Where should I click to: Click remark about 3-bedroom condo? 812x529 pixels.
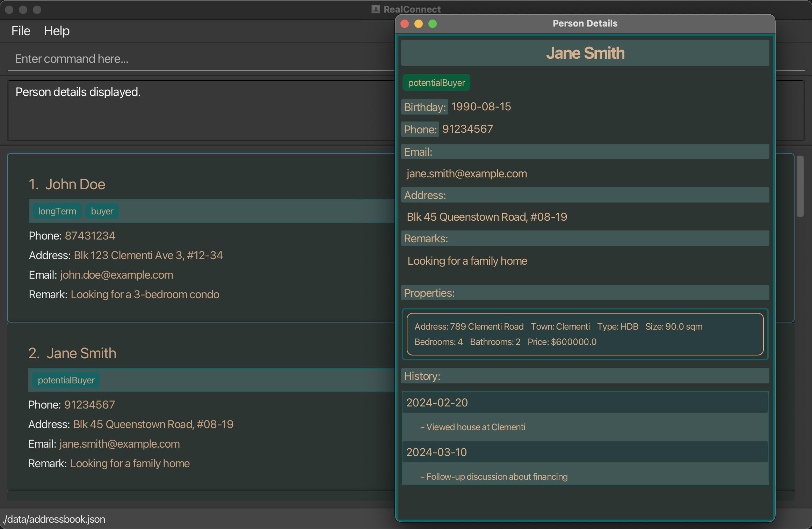point(145,294)
